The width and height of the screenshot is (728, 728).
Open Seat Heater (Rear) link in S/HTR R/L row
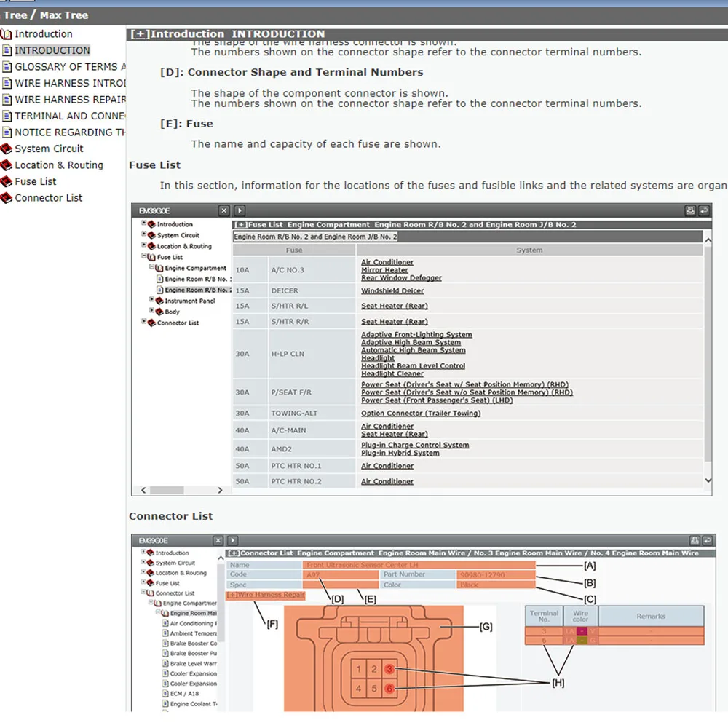coord(394,306)
